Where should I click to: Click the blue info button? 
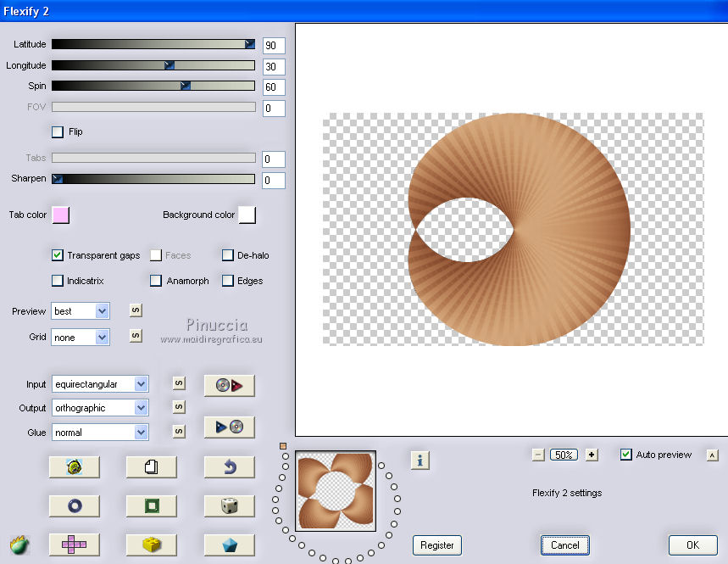tap(420, 461)
